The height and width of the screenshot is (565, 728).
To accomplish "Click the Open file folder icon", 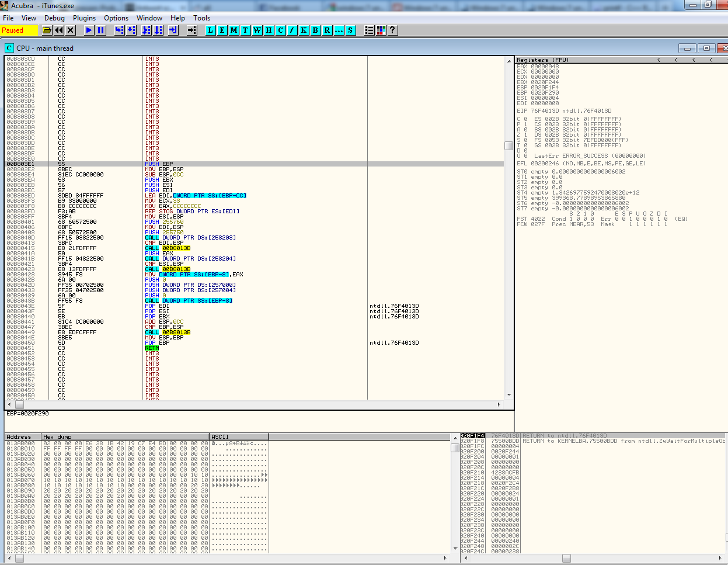I will coord(47,30).
